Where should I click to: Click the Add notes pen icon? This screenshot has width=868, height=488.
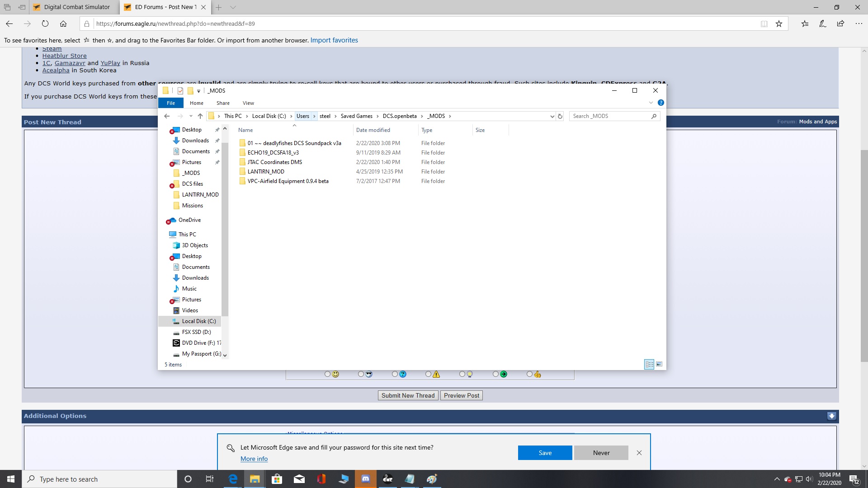823,23
